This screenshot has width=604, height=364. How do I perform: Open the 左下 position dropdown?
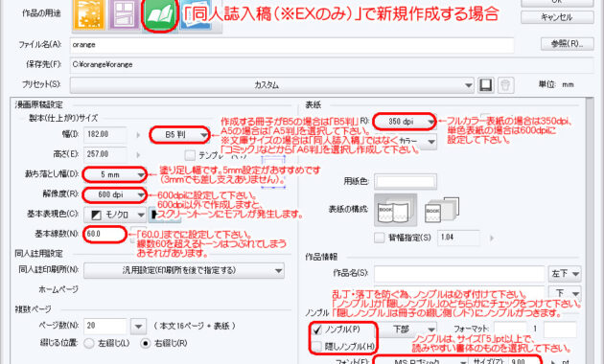[565, 274]
